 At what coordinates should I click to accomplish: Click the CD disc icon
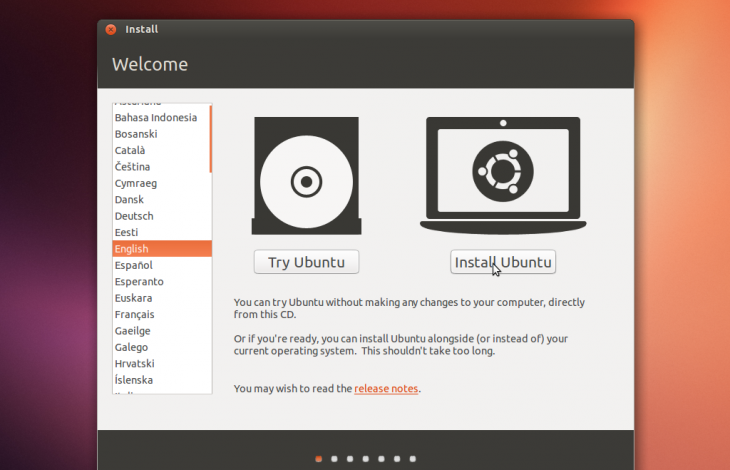pos(306,176)
